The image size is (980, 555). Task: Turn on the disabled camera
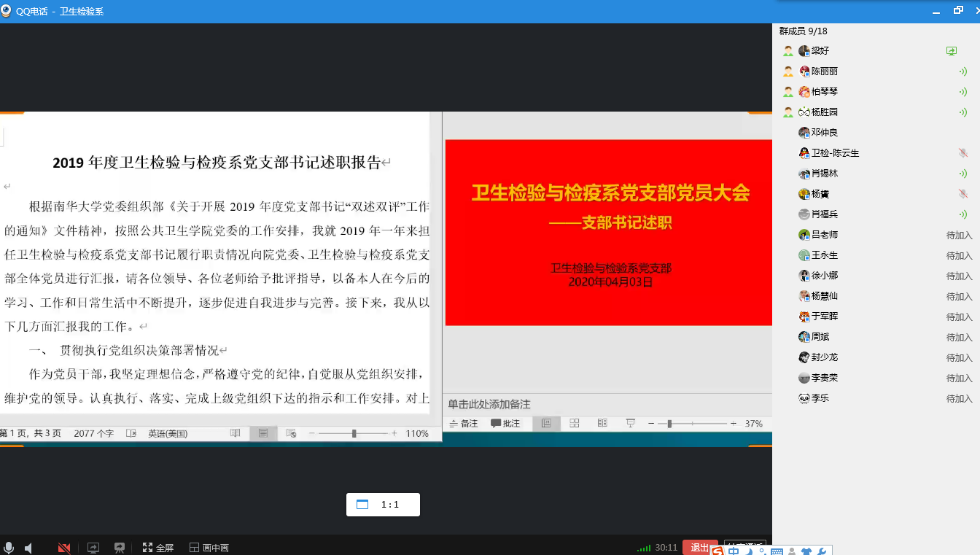(64, 548)
